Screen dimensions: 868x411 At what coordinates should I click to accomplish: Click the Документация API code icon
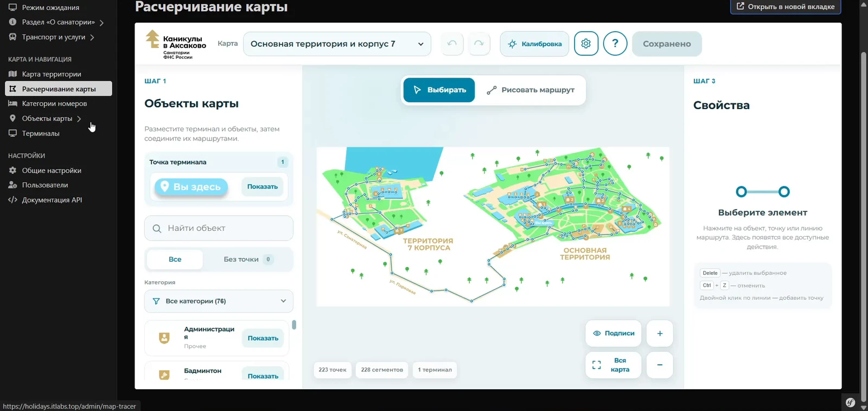coord(12,200)
